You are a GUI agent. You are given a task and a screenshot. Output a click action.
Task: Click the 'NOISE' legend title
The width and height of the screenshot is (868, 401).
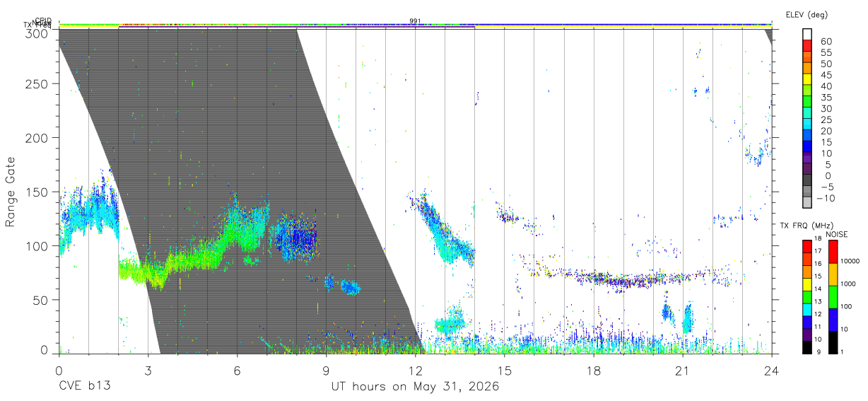[836, 234]
